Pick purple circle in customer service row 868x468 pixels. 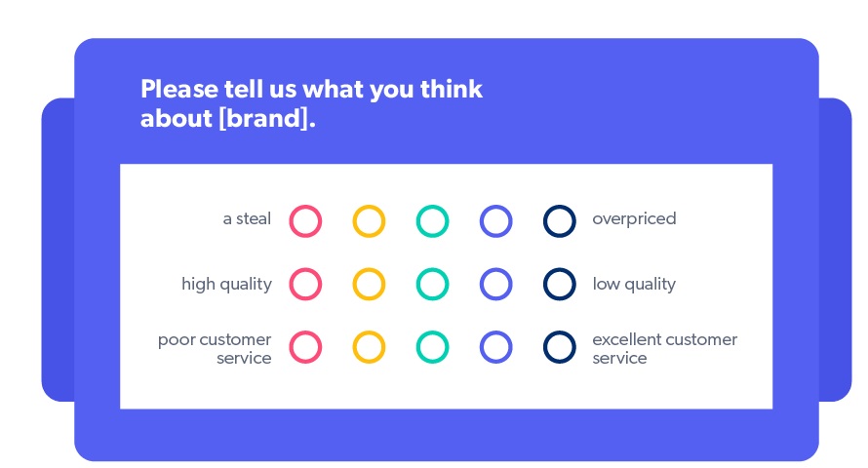click(496, 347)
